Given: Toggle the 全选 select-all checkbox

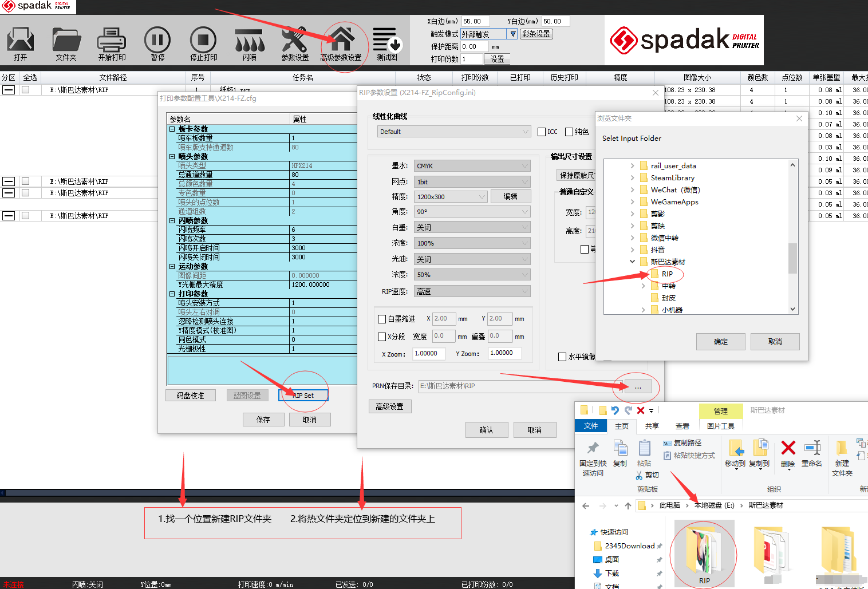Looking at the screenshot, I should tap(30, 77).
